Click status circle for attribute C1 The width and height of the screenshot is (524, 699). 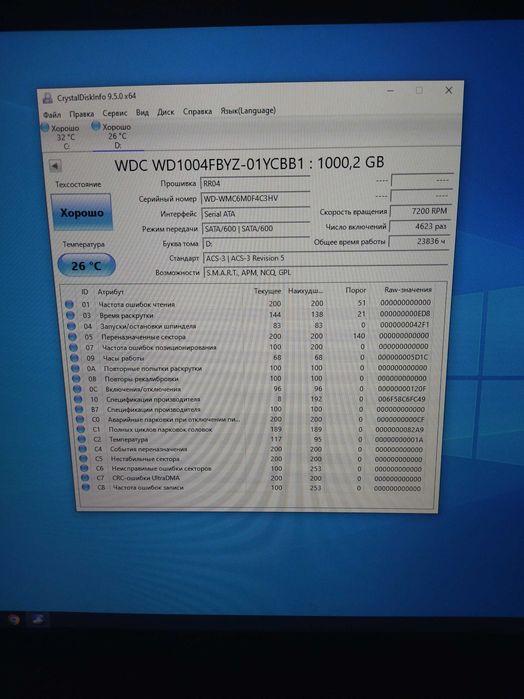pyautogui.click(x=81, y=429)
